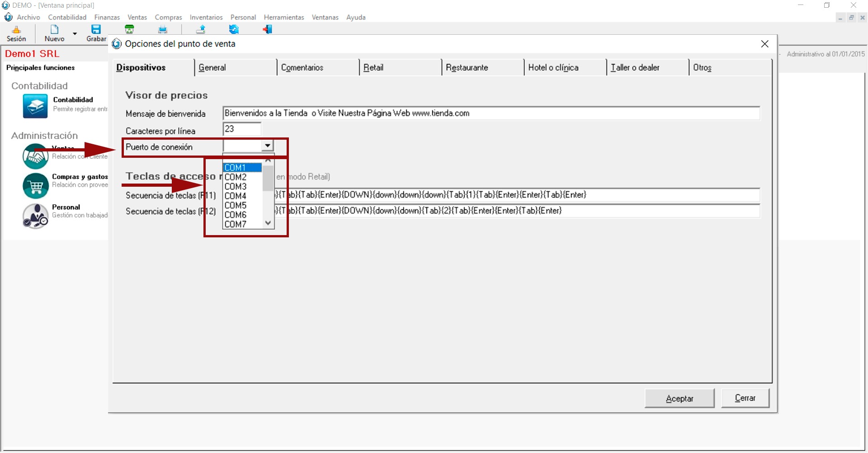Click the Nuevo document icon
This screenshot has height=453, width=868.
pyautogui.click(x=54, y=30)
